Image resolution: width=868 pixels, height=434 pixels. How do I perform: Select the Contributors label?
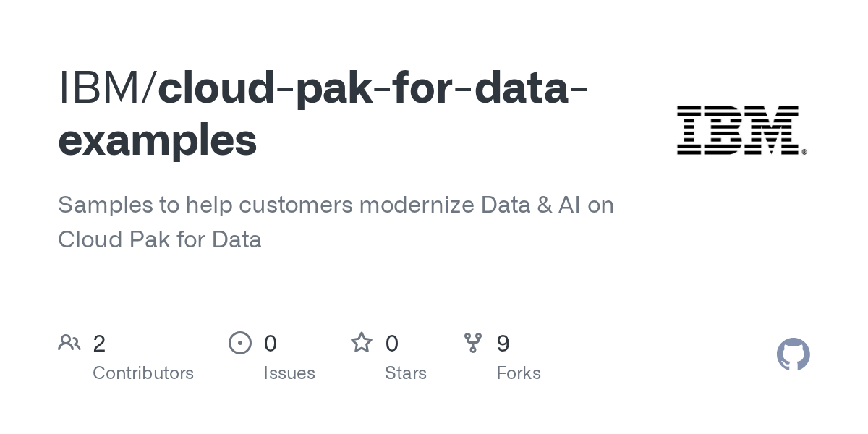tap(143, 373)
